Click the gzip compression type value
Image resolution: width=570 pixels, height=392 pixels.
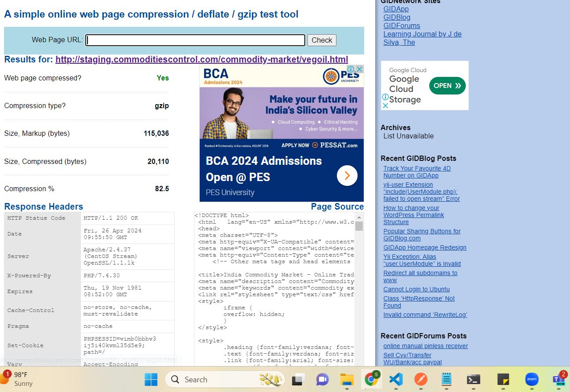162,106
